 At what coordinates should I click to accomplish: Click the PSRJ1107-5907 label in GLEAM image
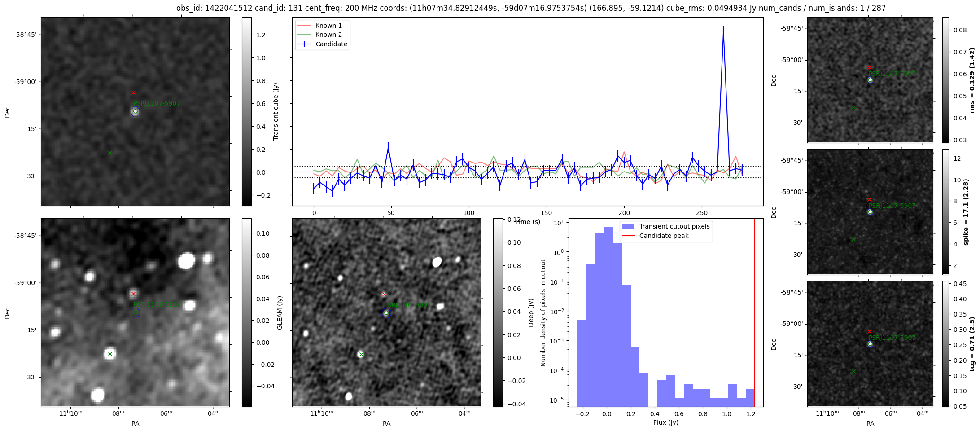(x=157, y=305)
